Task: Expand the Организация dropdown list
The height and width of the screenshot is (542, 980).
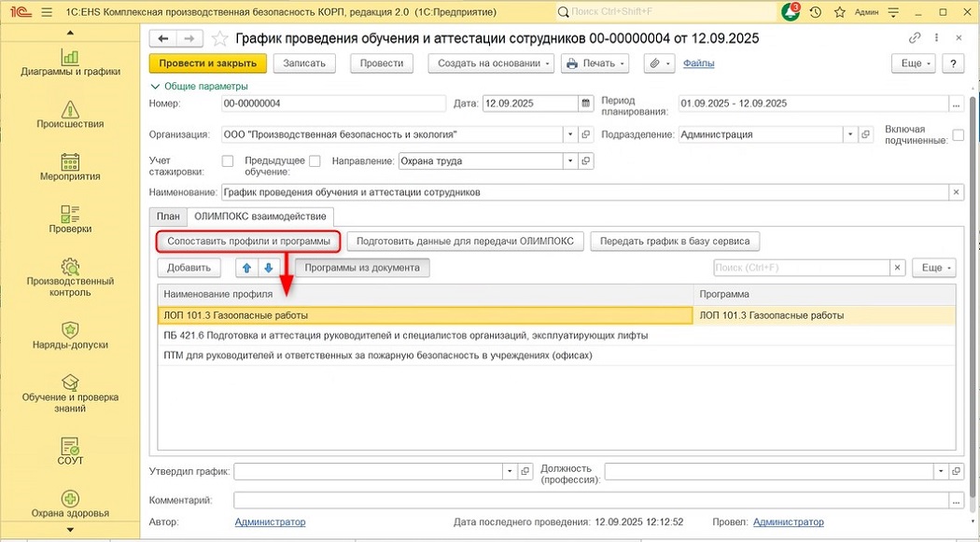Action: (569, 134)
